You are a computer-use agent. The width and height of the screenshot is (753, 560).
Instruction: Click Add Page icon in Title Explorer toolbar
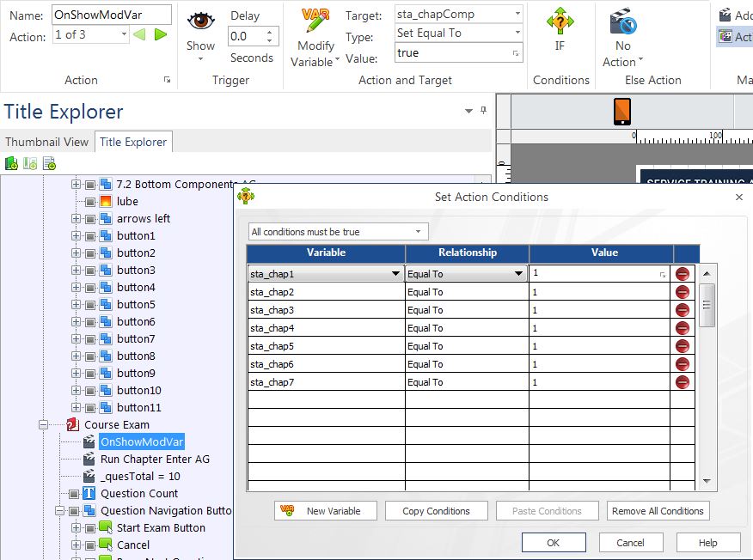[x=49, y=164]
